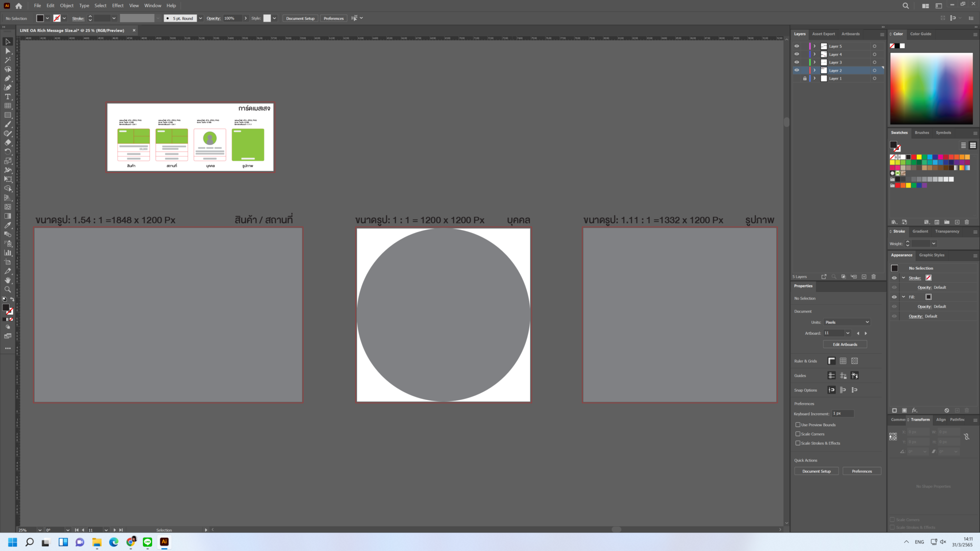Pick a color from the color spectrum
The width and height of the screenshot is (980, 551).
pos(931,88)
